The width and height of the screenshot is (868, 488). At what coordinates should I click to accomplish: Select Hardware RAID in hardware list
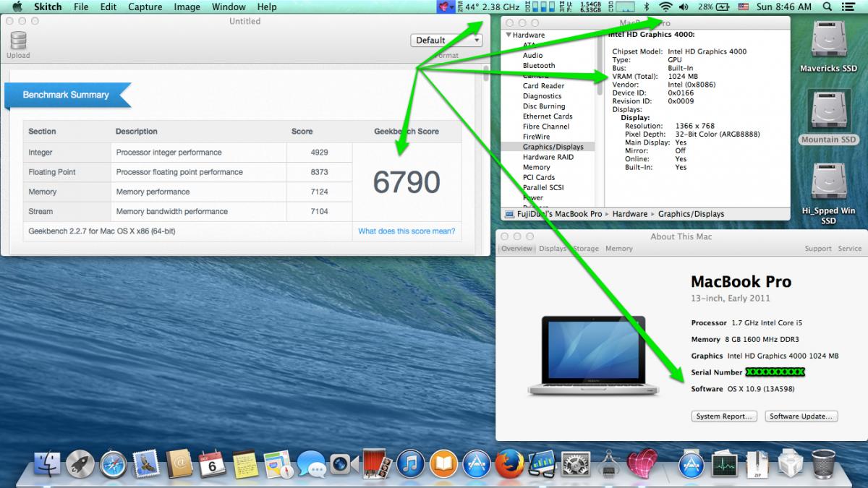tap(548, 157)
